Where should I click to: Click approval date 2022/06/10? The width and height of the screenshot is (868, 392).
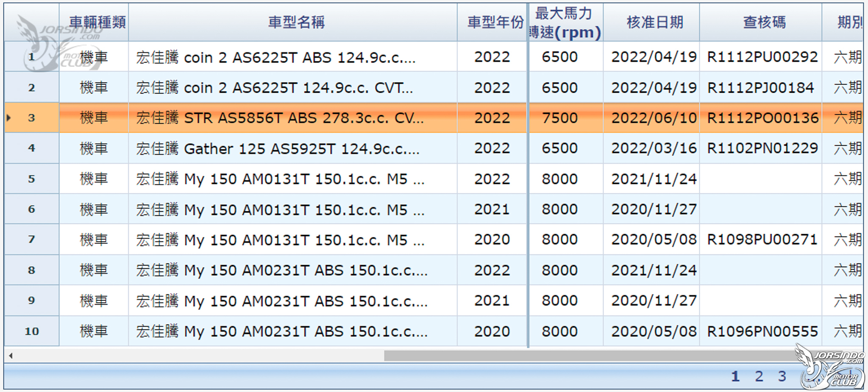(x=654, y=118)
